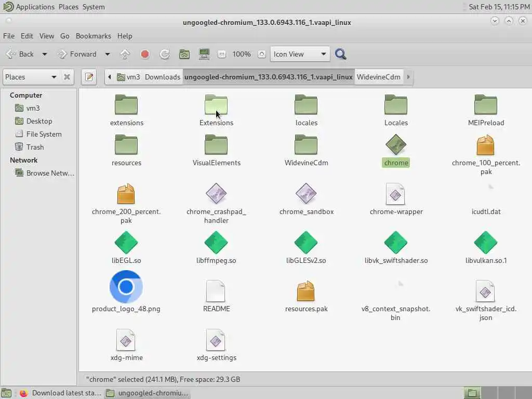The width and height of the screenshot is (532, 399).
Task: Stop loading with red stop button
Action: click(145, 54)
